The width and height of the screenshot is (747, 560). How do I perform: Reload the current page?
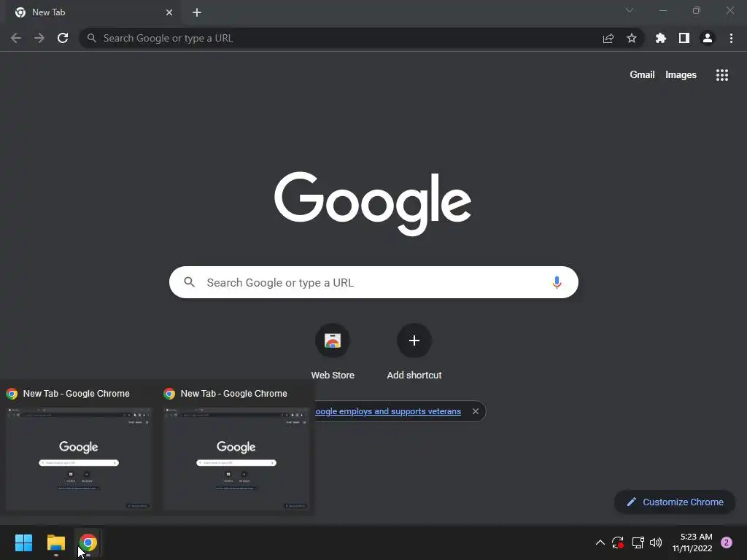coord(63,38)
